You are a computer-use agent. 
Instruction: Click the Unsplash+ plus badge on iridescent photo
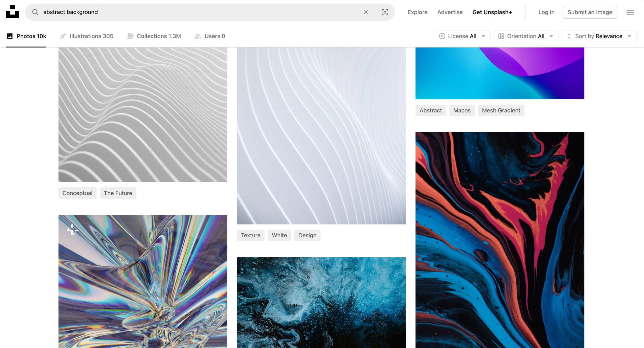73,230
